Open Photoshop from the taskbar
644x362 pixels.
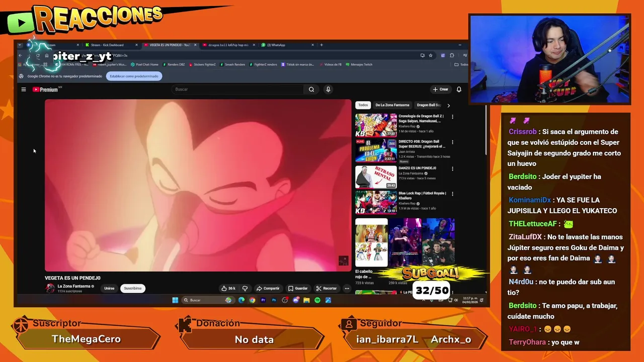coord(274,300)
